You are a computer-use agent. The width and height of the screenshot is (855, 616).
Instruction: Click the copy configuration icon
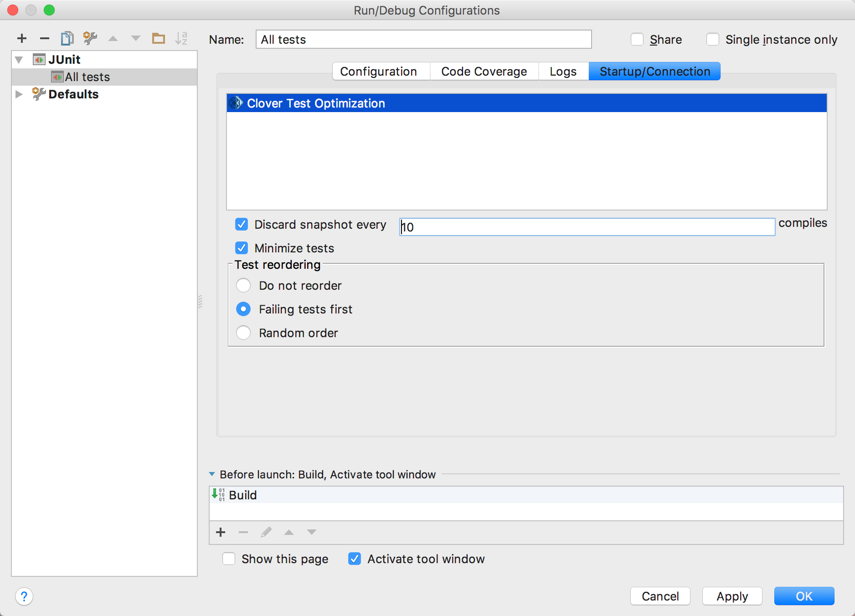pos(67,39)
